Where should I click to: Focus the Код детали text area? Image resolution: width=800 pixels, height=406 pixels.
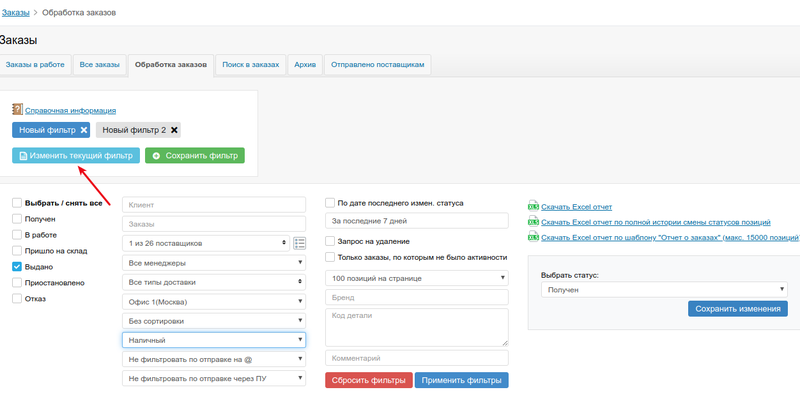[417, 327]
